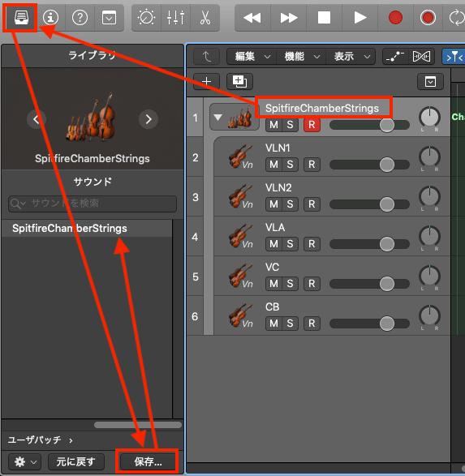Click the VLN1 violin track icon

(240, 157)
